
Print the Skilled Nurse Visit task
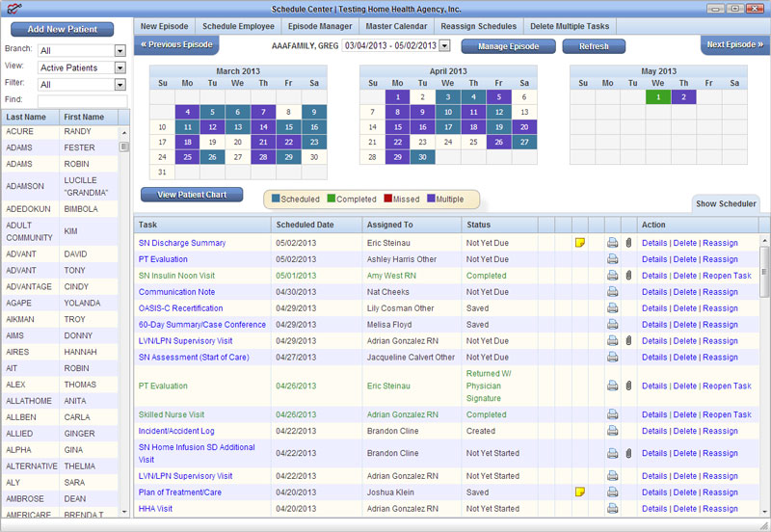612,414
